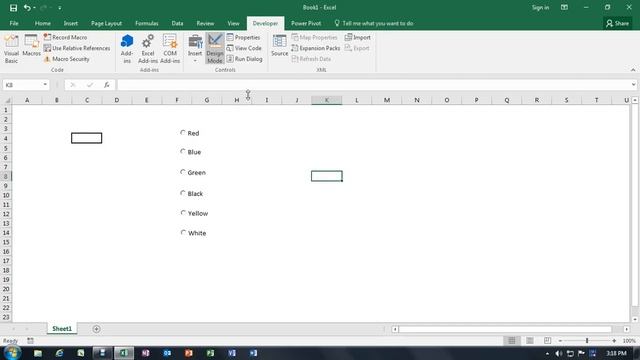Switch to the Home tab
Image resolution: width=640 pixels, height=360 pixels.
tap(42, 23)
